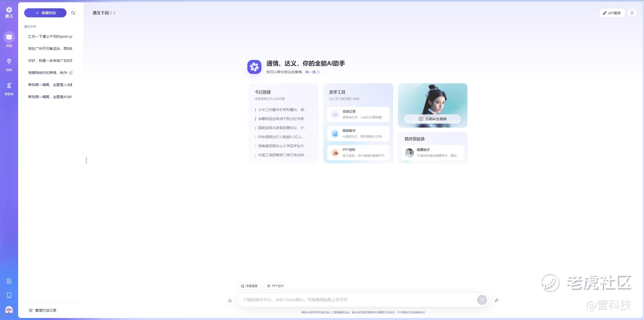Viewport: 644px width, 320px height.
Task: Open the user avatar at sidebar bottom
Action: [9, 310]
